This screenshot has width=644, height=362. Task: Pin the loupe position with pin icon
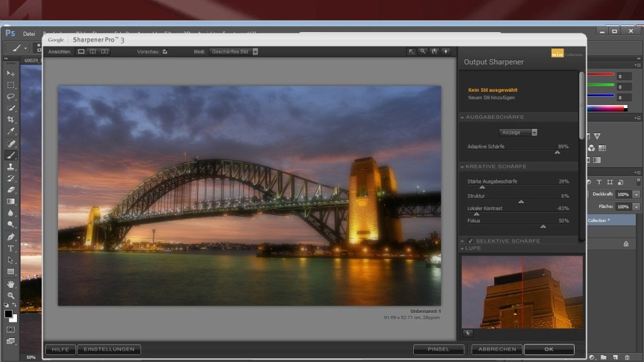pos(468,333)
